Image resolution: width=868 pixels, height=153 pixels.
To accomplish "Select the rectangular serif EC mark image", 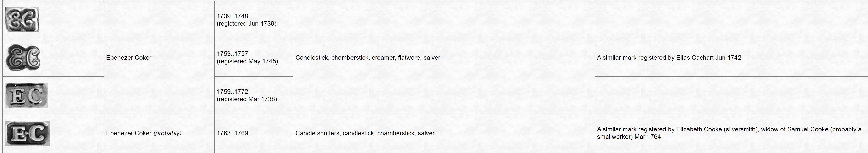I will point(27,95).
